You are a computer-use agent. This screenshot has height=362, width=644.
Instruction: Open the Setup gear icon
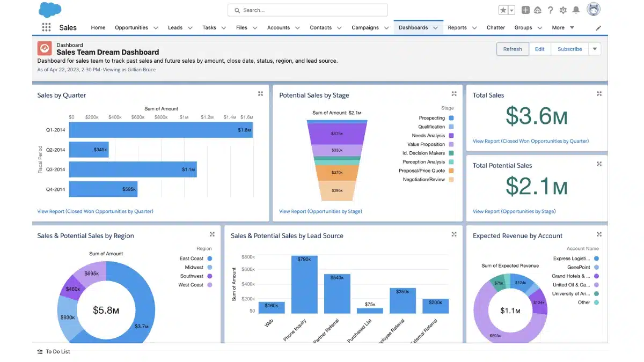point(563,10)
